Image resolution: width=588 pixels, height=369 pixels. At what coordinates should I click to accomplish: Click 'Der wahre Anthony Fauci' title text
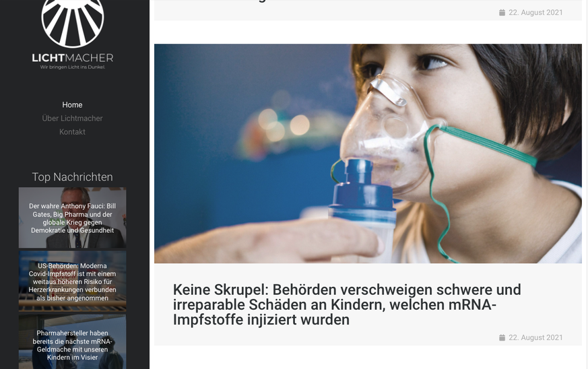click(72, 218)
